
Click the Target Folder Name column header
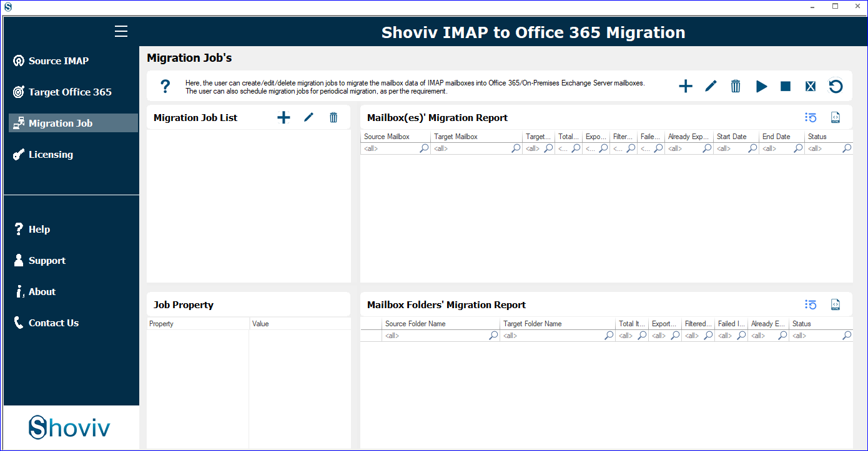558,324
